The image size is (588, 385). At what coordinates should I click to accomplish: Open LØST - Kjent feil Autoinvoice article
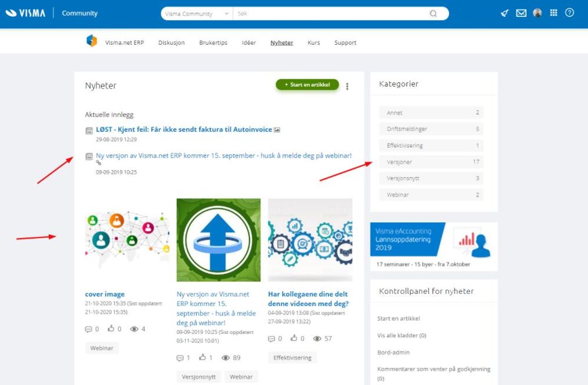click(184, 130)
